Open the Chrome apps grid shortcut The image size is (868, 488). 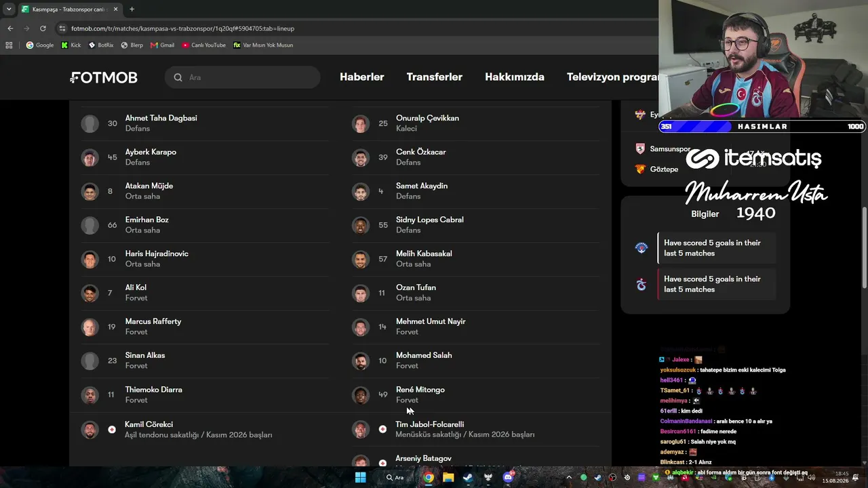(9, 45)
